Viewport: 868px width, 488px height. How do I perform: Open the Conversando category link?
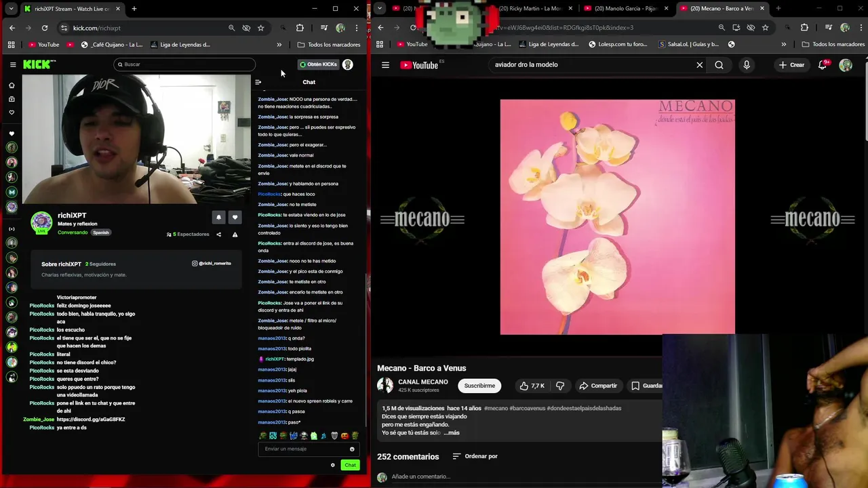(73, 232)
